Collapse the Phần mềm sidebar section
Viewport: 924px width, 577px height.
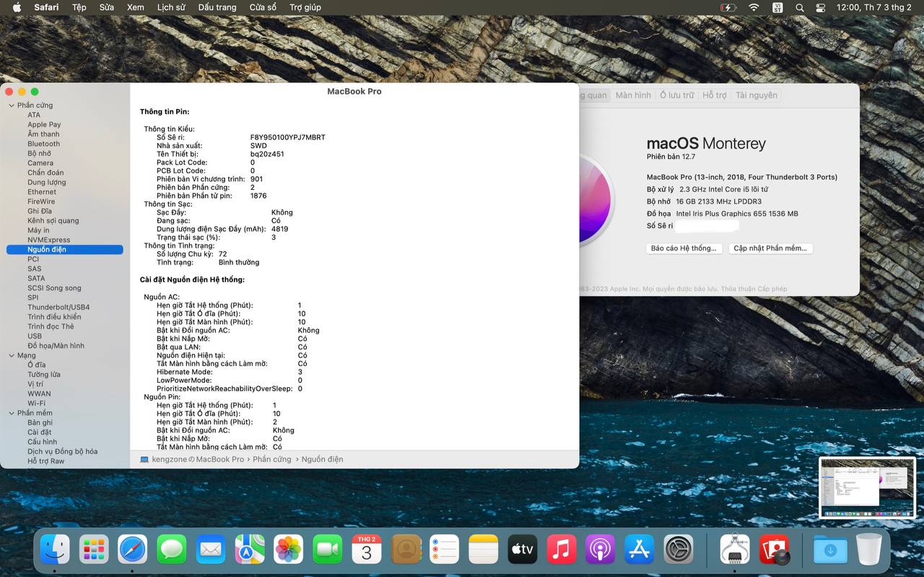12,413
